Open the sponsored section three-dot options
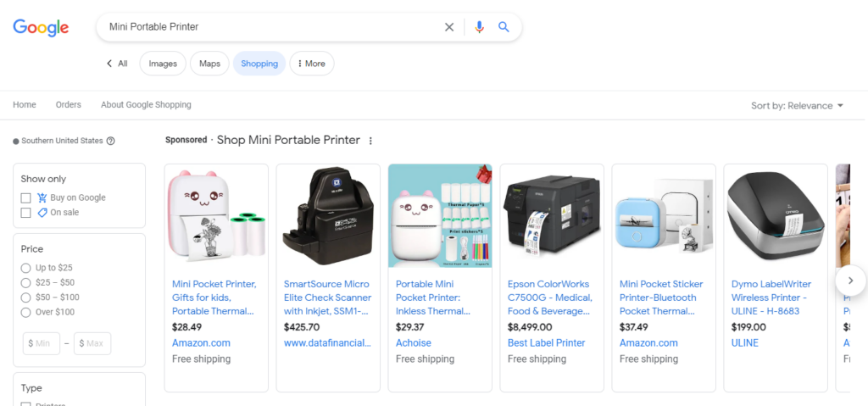The width and height of the screenshot is (868, 406). point(370,141)
